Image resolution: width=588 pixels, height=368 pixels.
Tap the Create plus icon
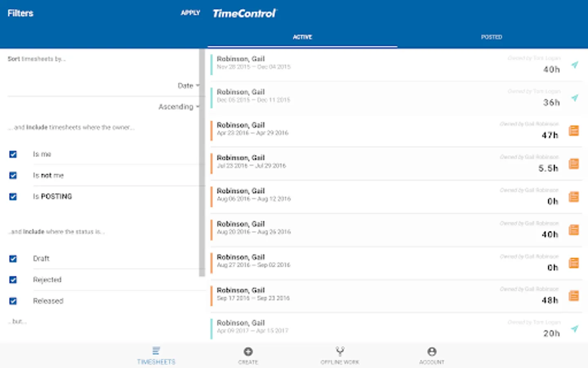248,351
